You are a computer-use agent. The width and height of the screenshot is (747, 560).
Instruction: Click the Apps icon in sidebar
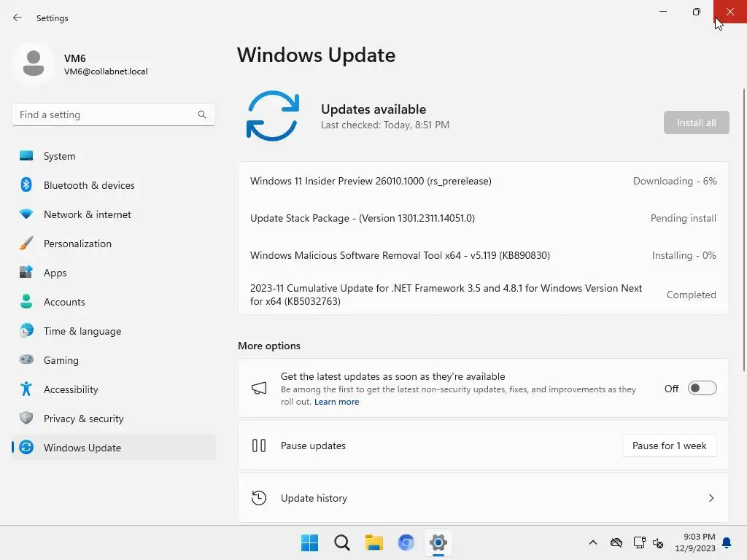click(26, 273)
